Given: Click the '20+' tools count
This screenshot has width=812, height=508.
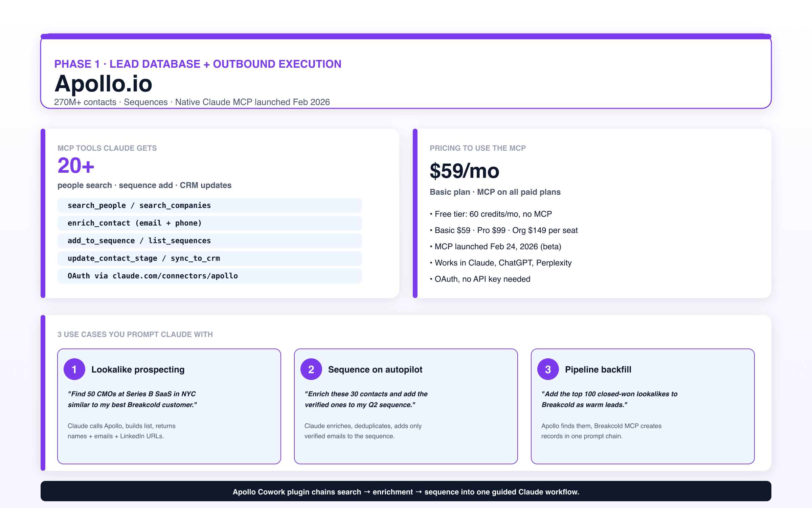Looking at the screenshot, I should point(76,166).
